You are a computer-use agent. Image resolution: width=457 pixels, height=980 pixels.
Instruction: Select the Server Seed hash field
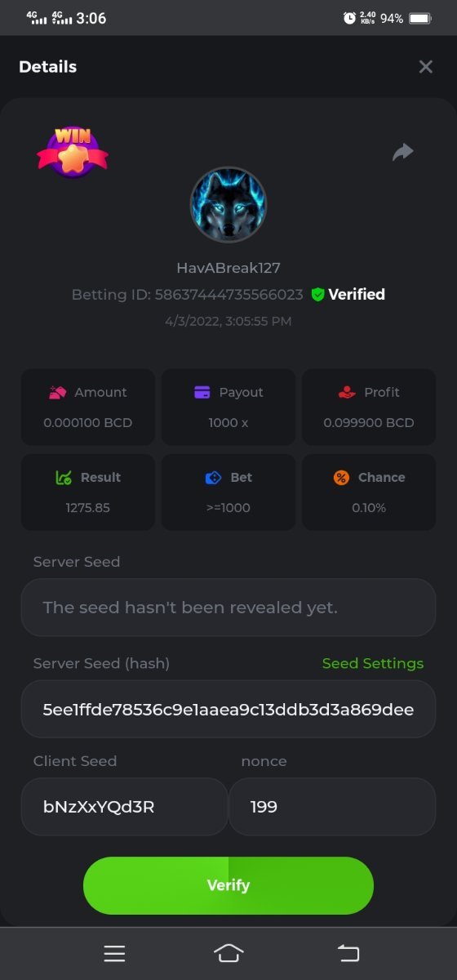coord(228,709)
